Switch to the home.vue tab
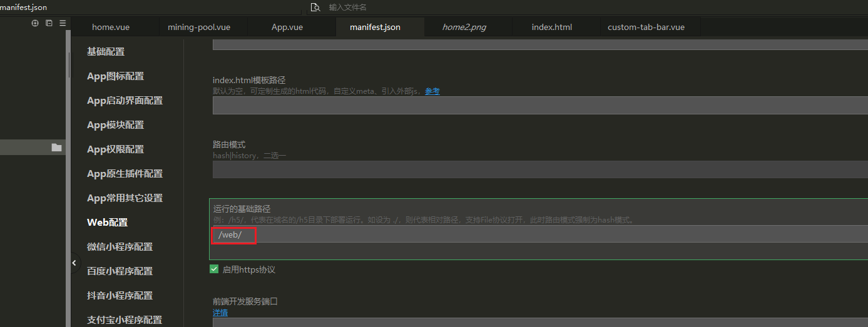This screenshot has height=327, width=868. [111, 28]
